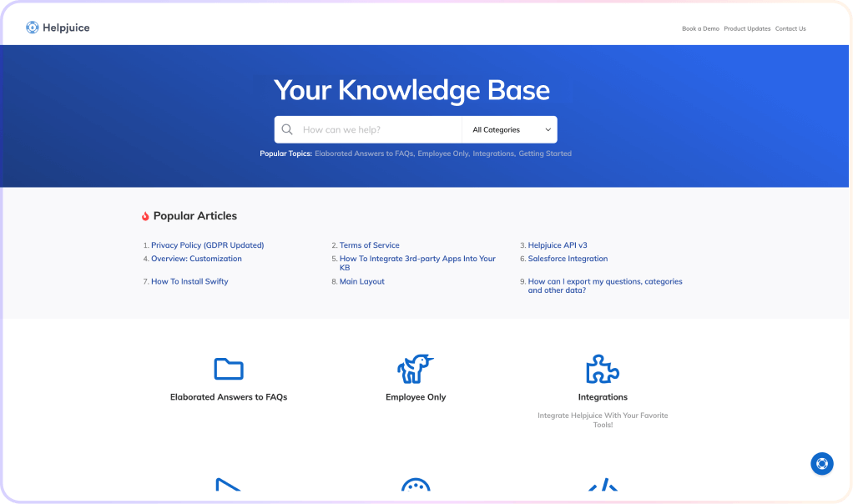This screenshot has width=853, height=504.
Task: Open the Employee Only unicorn icon
Action: coord(415,369)
